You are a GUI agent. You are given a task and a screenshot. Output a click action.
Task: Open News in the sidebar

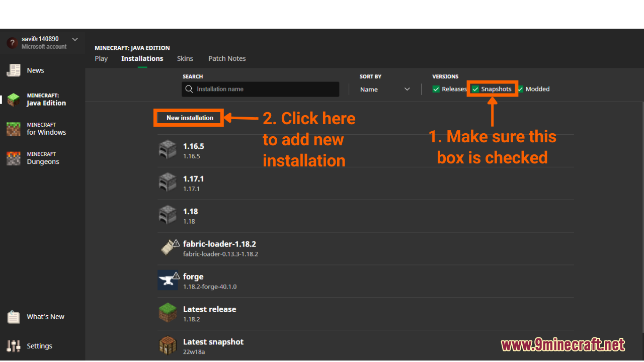36,70
